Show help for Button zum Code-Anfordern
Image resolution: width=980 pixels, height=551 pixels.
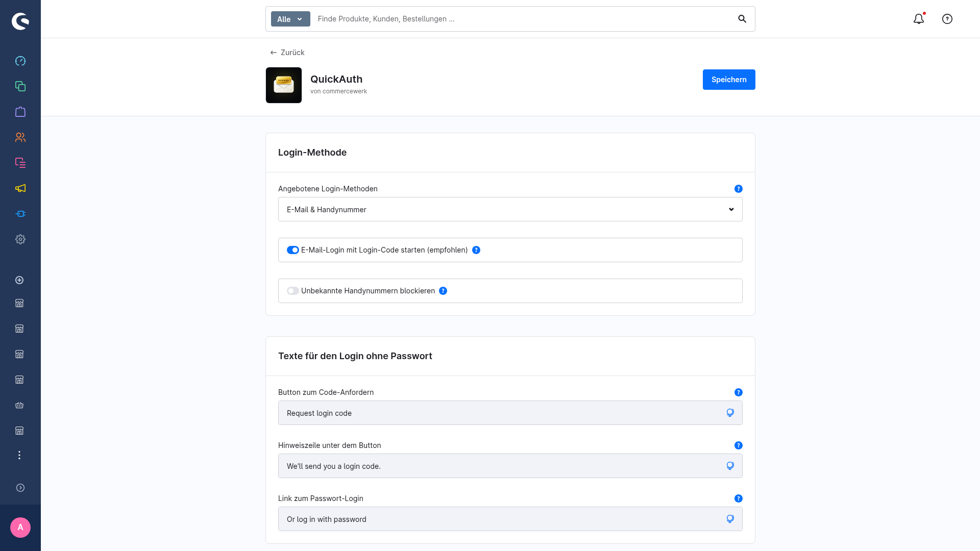click(738, 392)
